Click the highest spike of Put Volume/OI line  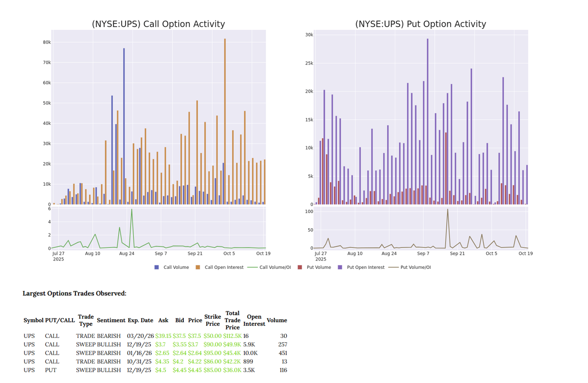pos(447,210)
